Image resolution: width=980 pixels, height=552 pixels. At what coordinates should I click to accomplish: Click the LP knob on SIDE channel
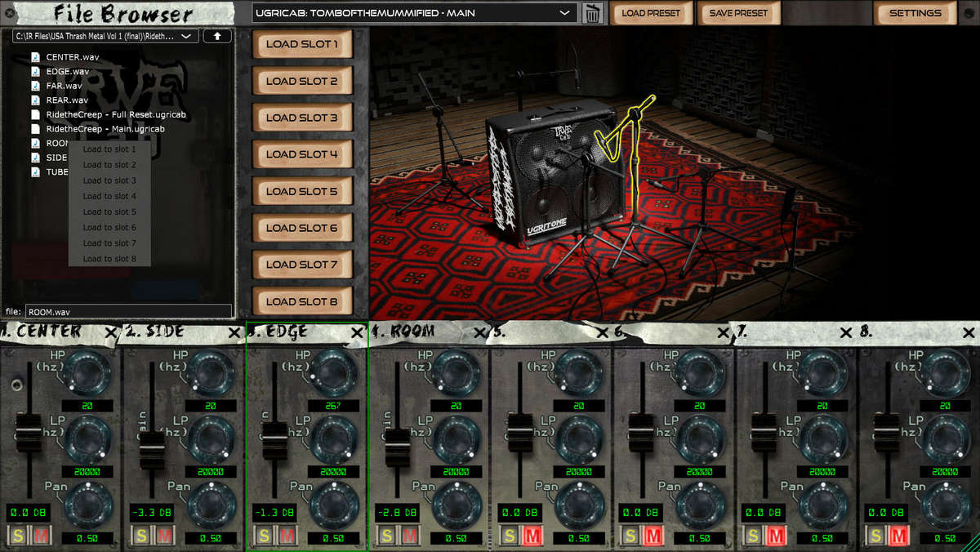pos(211,439)
